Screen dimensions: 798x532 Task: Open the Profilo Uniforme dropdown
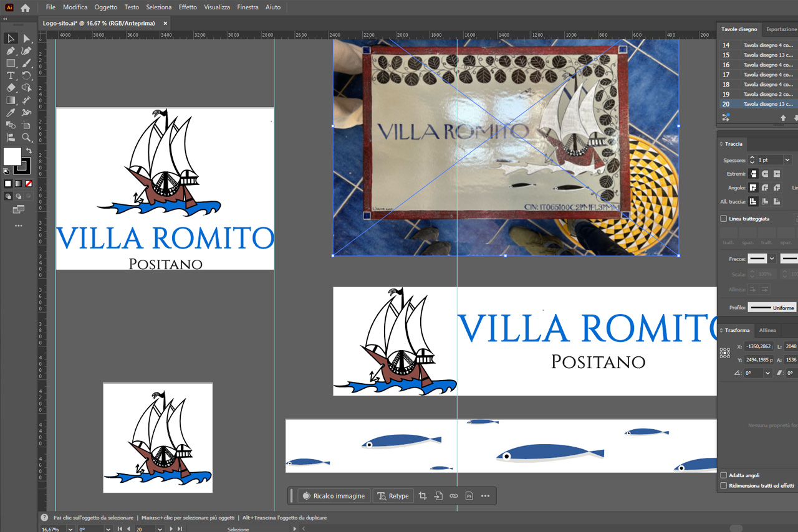(772, 308)
